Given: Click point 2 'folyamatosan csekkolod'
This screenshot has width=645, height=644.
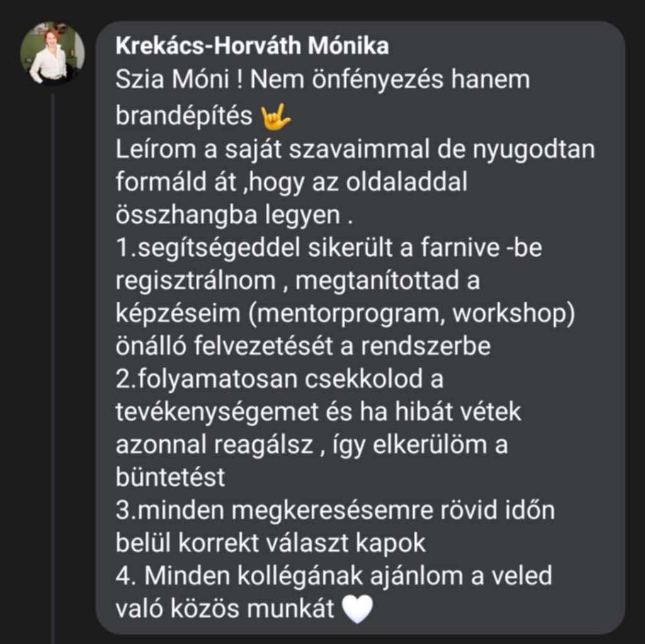Looking at the screenshot, I should click(x=279, y=379).
